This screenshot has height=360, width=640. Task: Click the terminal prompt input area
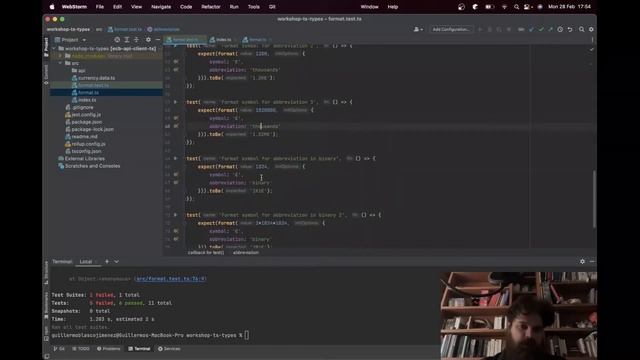click(246, 336)
